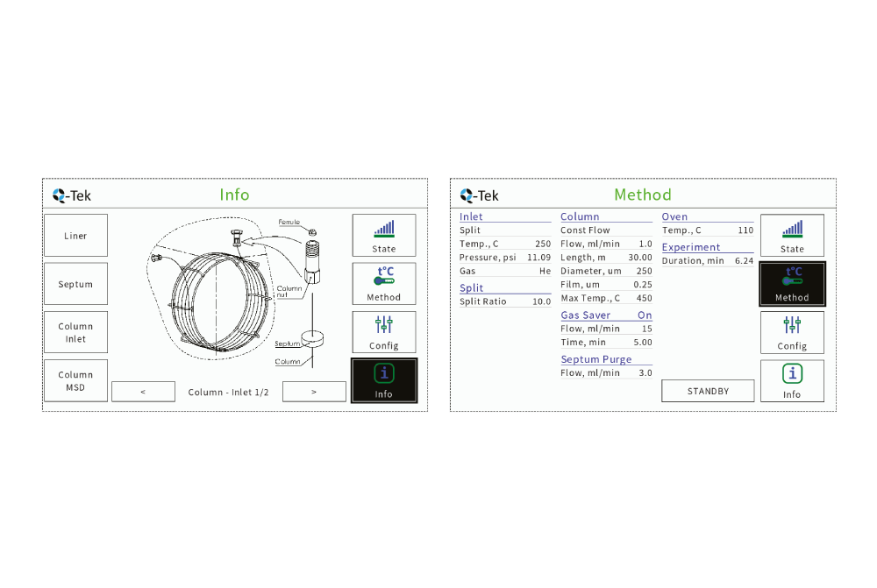877x588 pixels.
Task: Select the Liner info tab
Action: point(76,236)
